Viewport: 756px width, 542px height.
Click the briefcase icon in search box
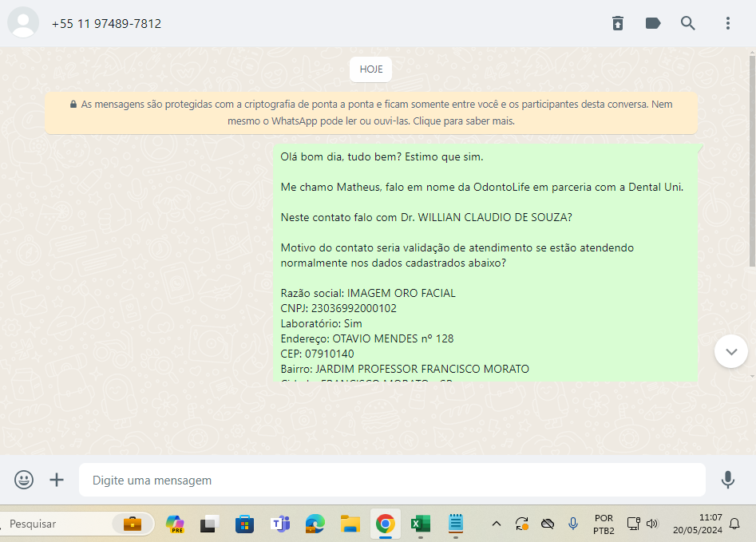(132, 524)
